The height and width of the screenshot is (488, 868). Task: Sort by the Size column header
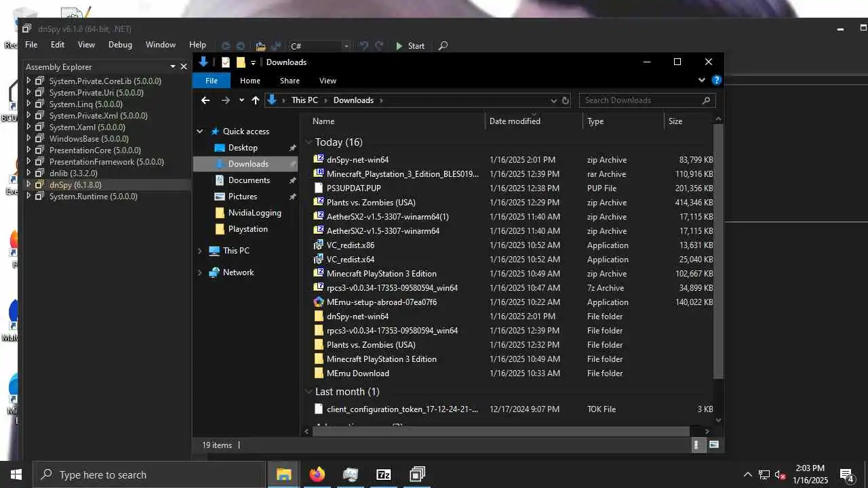[x=688, y=121]
